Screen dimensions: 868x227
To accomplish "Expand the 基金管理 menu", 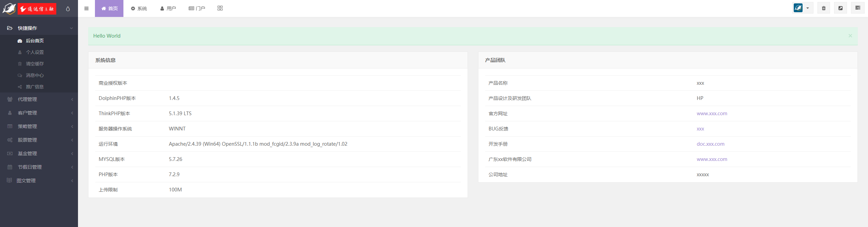I will click(x=39, y=153).
